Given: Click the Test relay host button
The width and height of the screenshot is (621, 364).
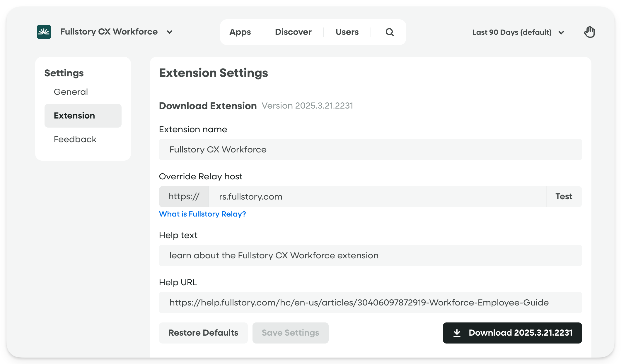Looking at the screenshot, I should pos(564,197).
